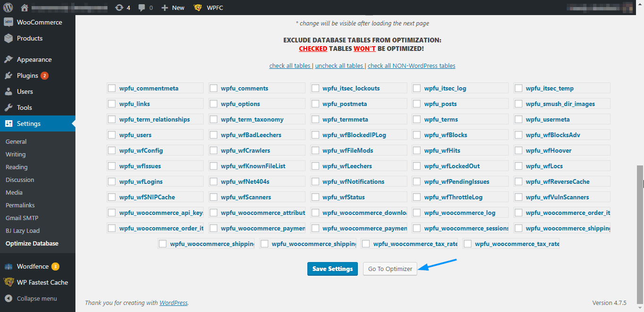The width and height of the screenshot is (644, 312).
Task: Follow the WordPress footer link
Action: (x=173, y=303)
